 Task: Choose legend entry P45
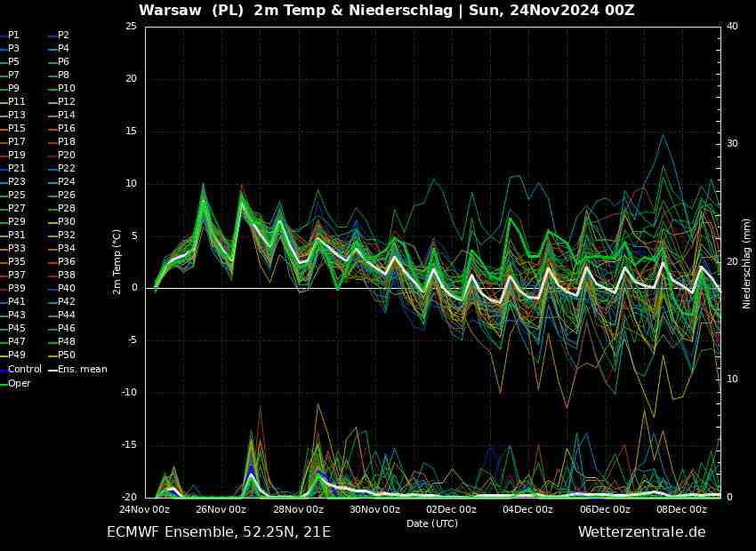point(12,328)
